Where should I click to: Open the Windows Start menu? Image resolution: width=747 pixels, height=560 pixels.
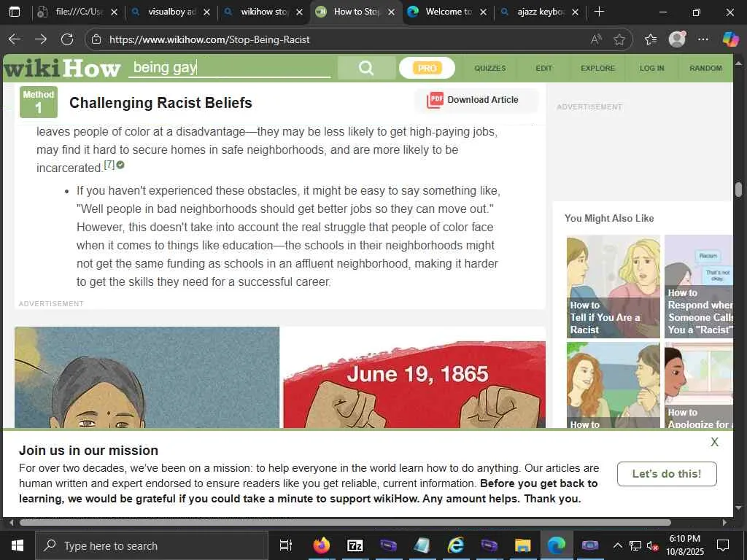[18, 545]
